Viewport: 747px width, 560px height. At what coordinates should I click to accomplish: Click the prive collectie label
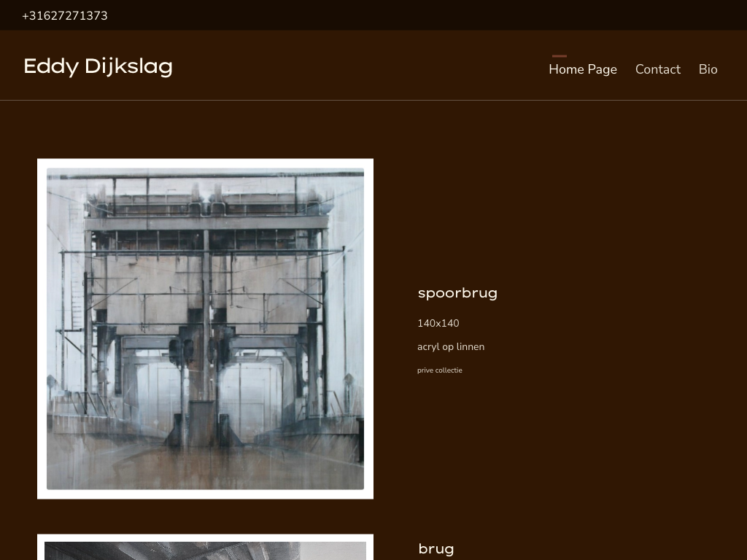tap(439, 370)
